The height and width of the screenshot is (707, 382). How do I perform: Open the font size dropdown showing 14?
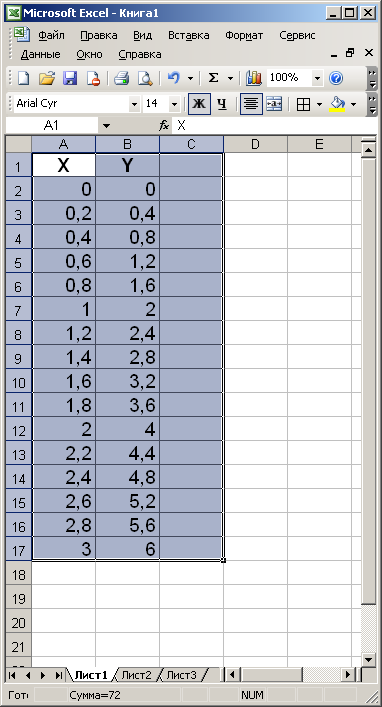[x=174, y=105]
